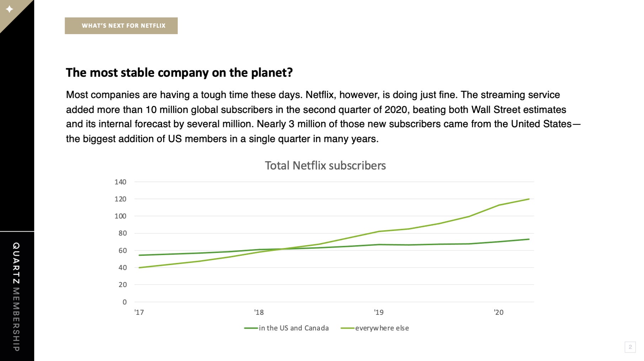Click the Quartz Membership vertical label

(16, 297)
